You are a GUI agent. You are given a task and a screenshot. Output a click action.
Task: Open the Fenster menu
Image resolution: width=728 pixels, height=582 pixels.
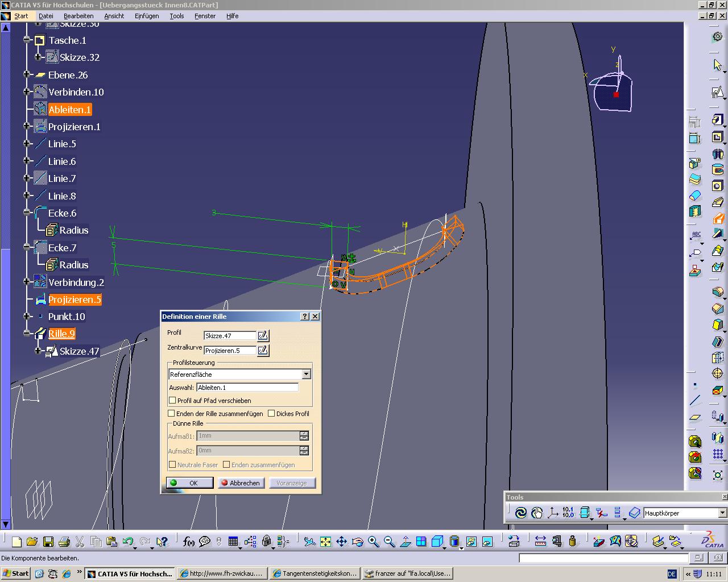205,16
